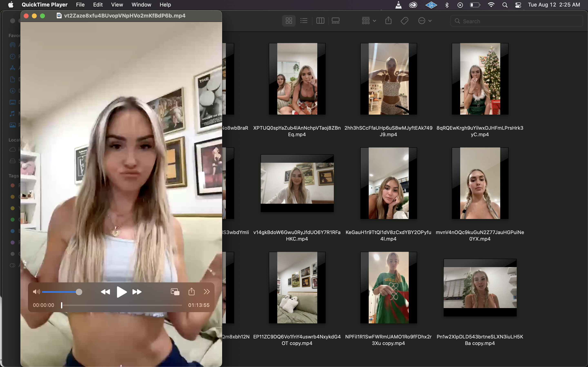
Task: Click the rewind button in player controls
Action: click(105, 292)
